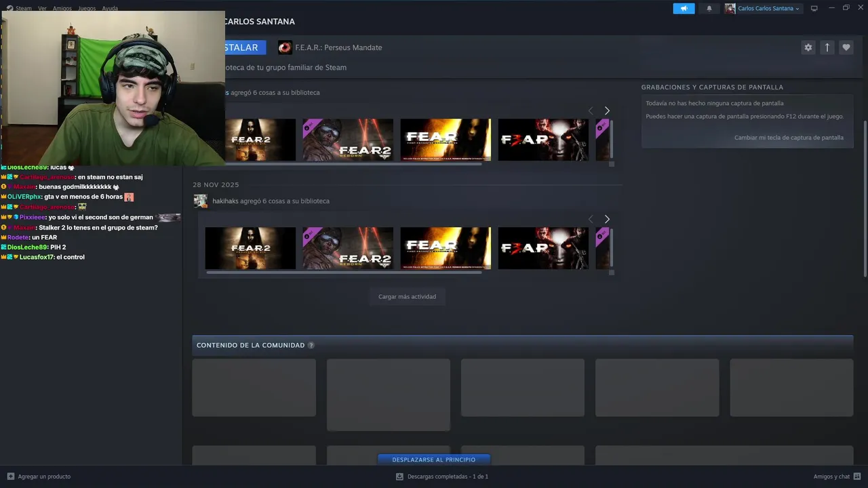This screenshot has height=488, width=868.
Task: Click chat message 'Stalker 2 lo tenes en el grupo'
Action: [x=98, y=228]
